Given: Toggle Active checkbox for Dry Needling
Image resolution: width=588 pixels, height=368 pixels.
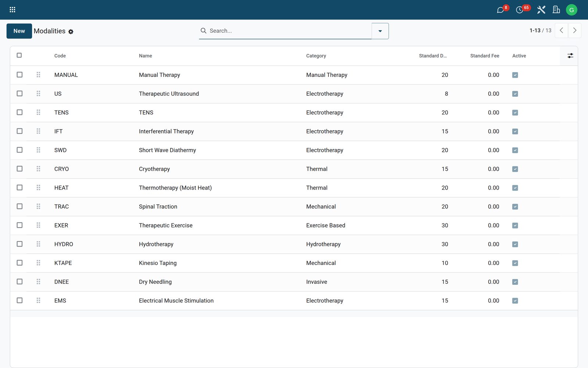Looking at the screenshot, I should 515,282.
